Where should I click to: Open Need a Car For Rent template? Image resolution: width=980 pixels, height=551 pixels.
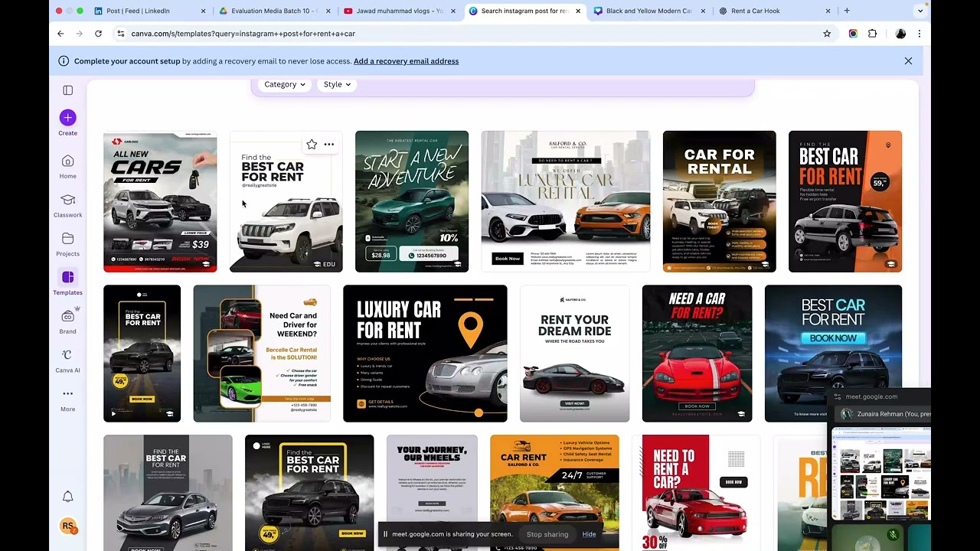tap(697, 354)
